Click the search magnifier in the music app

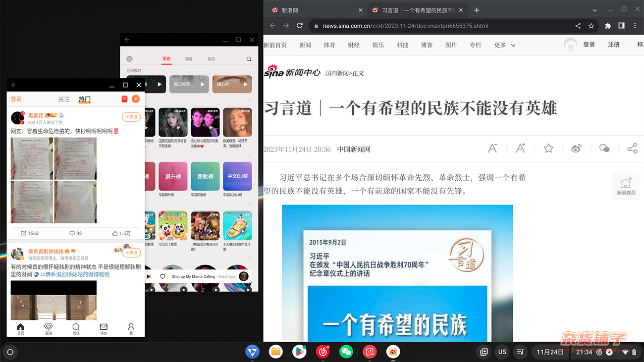249,59
